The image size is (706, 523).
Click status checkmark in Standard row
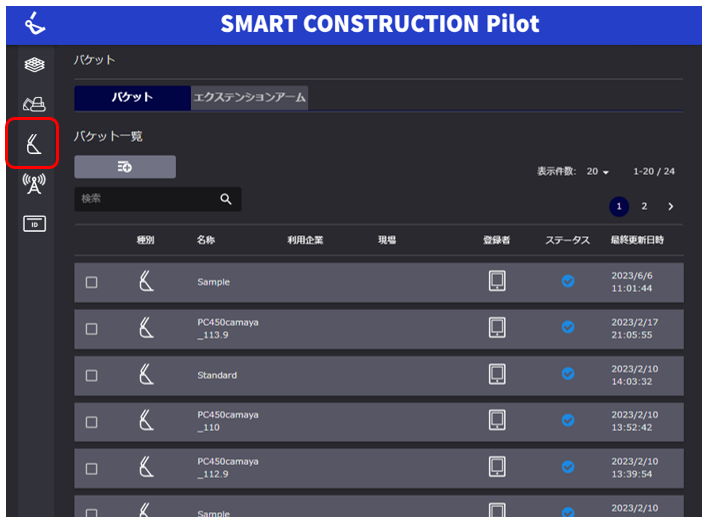click(568, 374)
